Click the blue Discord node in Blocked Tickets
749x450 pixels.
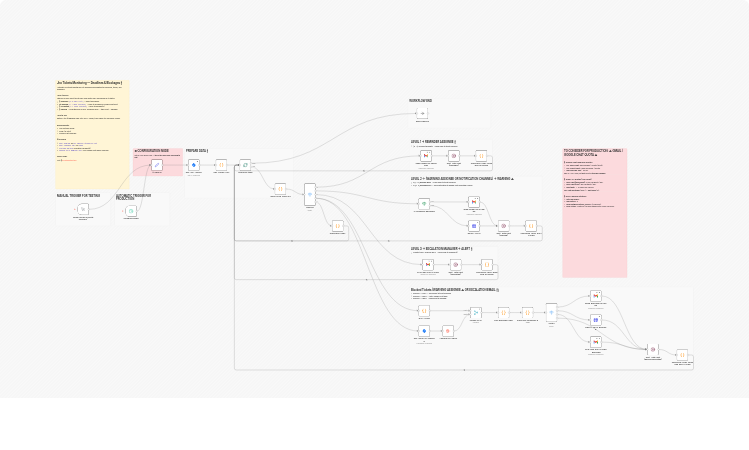point(596,320)
